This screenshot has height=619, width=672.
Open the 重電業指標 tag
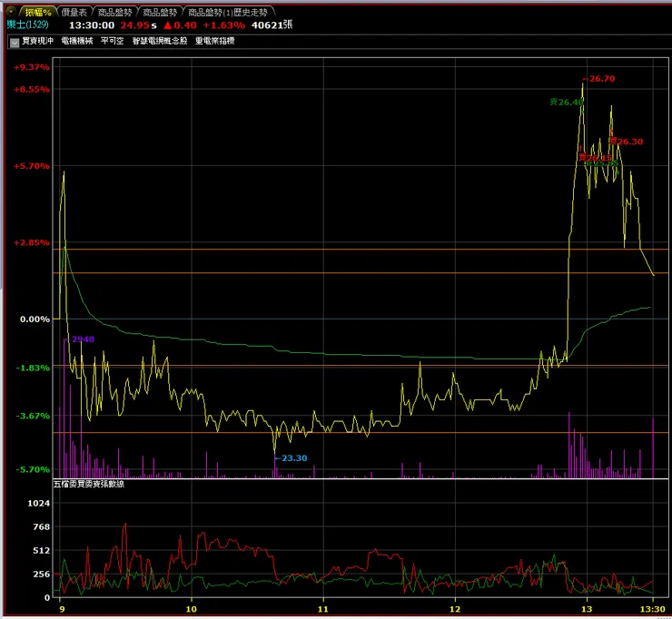214,41
